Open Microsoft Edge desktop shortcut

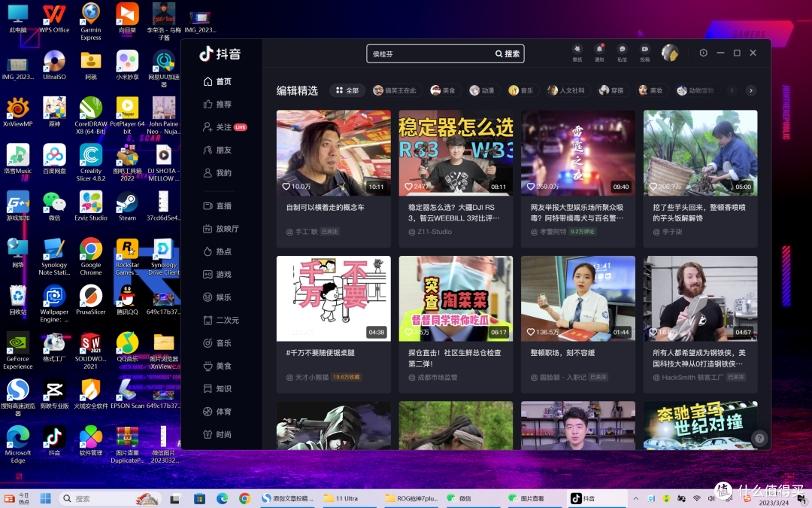[x=18, y=444]
